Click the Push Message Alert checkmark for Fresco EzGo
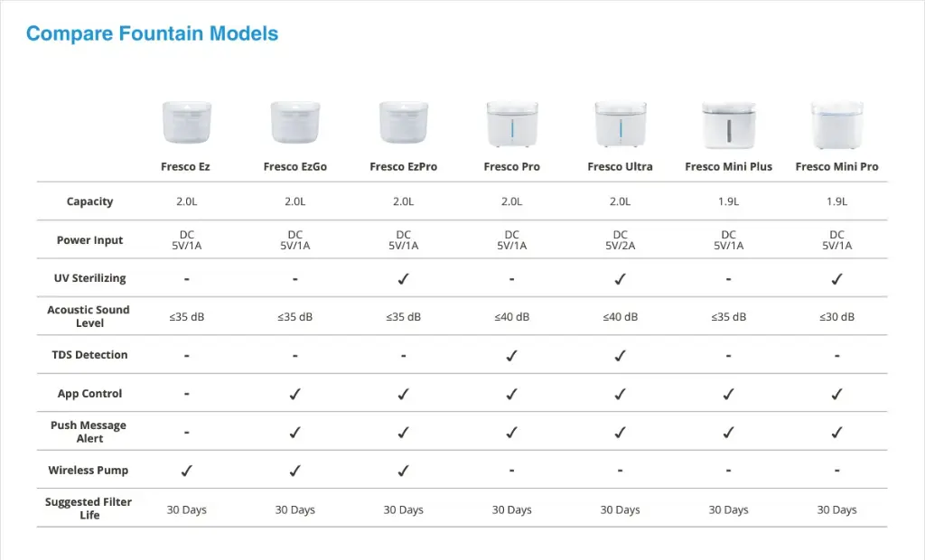The width and height of the screenshot is (925, 560). 295,433
